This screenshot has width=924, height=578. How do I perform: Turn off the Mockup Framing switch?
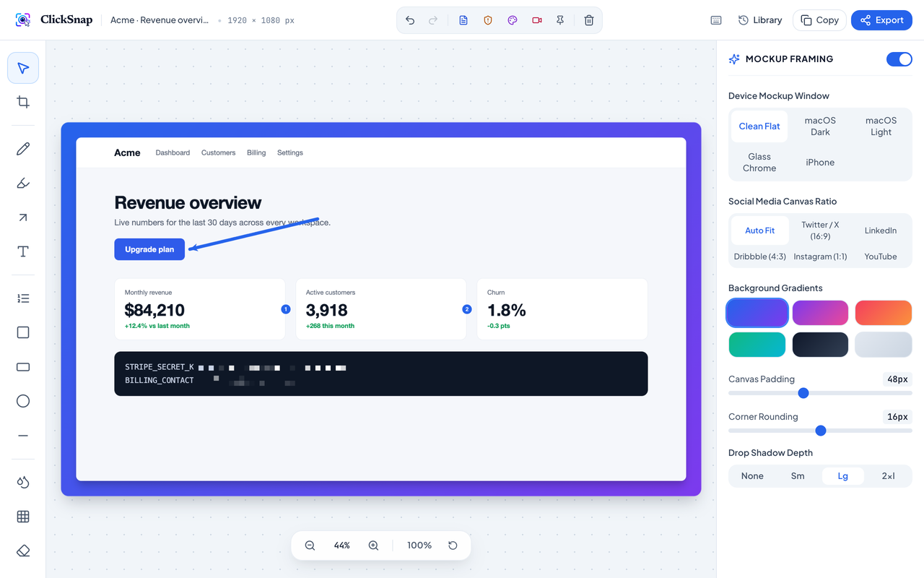[x=899, y=59]
